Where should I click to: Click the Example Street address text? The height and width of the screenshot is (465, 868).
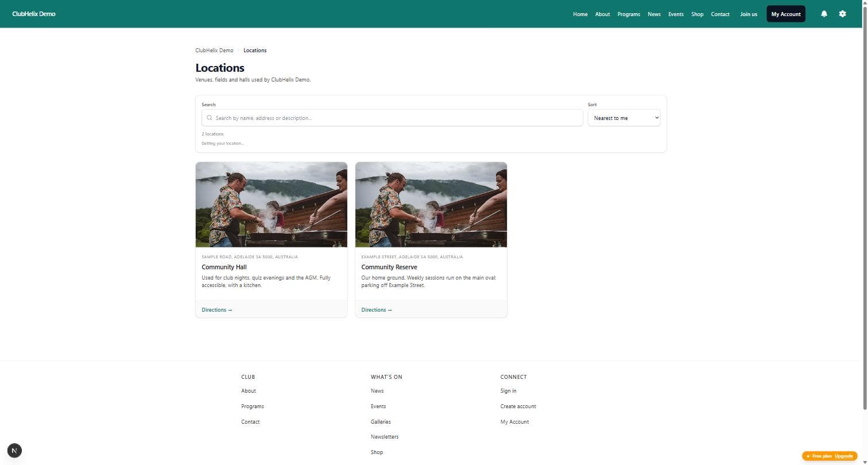(x=412, y=257)
